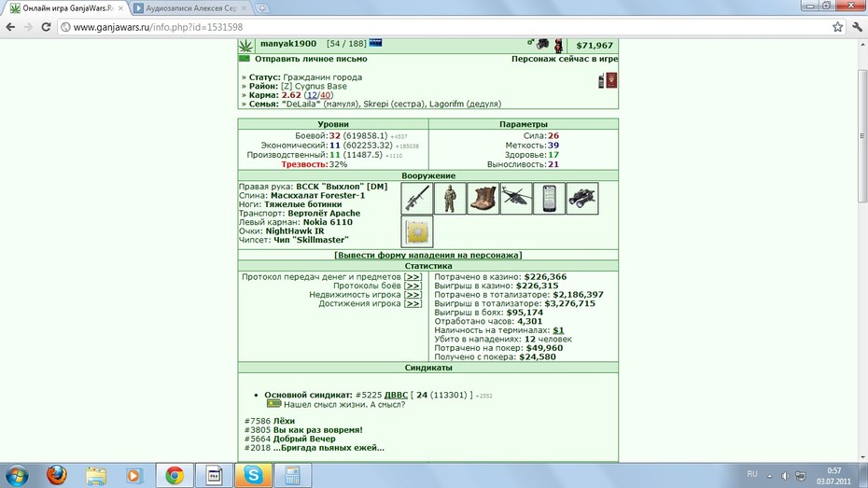Open the heavy boots item image
The image size is (868, 488).
pos(483,198)
